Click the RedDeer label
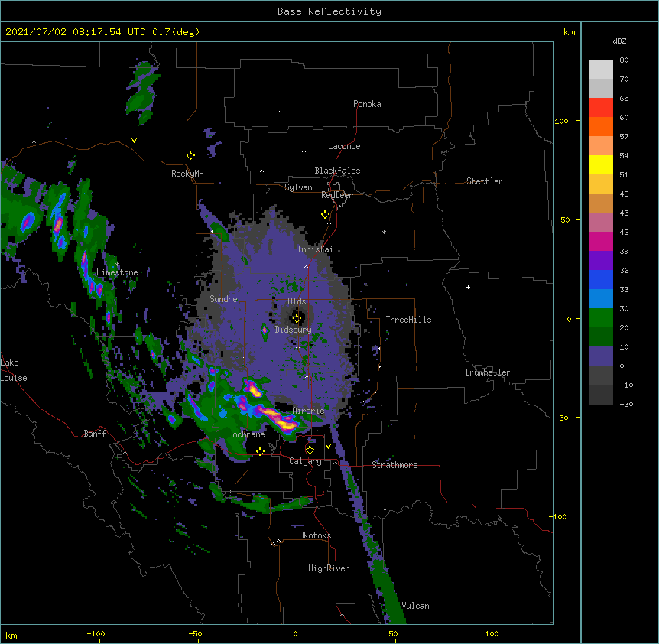 coord(336,195)
